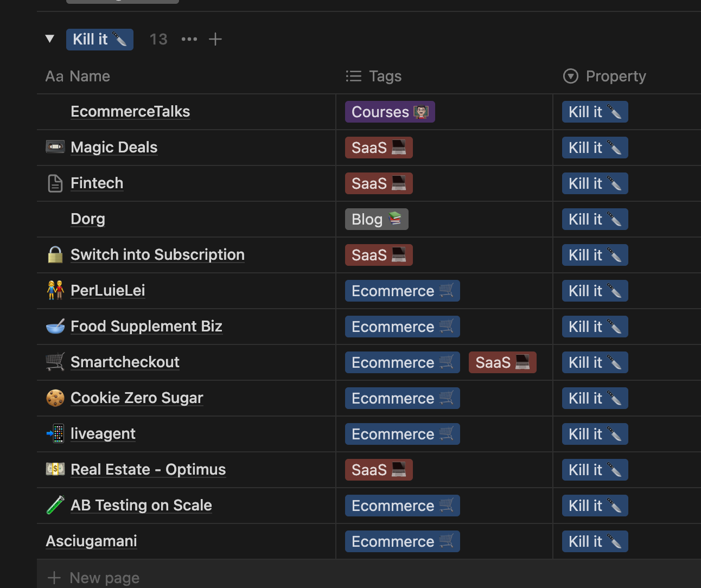This screenshot has height=588, width=701.
Task: Open Kill it property of AB Testing on Scale
Action: pos(595,506)
